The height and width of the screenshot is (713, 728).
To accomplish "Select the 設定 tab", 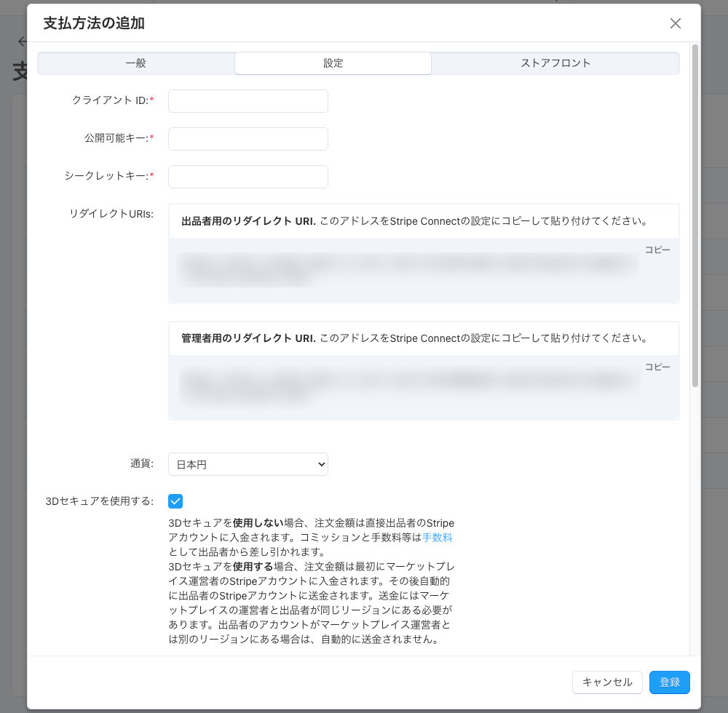I will (x=333, y=63).
